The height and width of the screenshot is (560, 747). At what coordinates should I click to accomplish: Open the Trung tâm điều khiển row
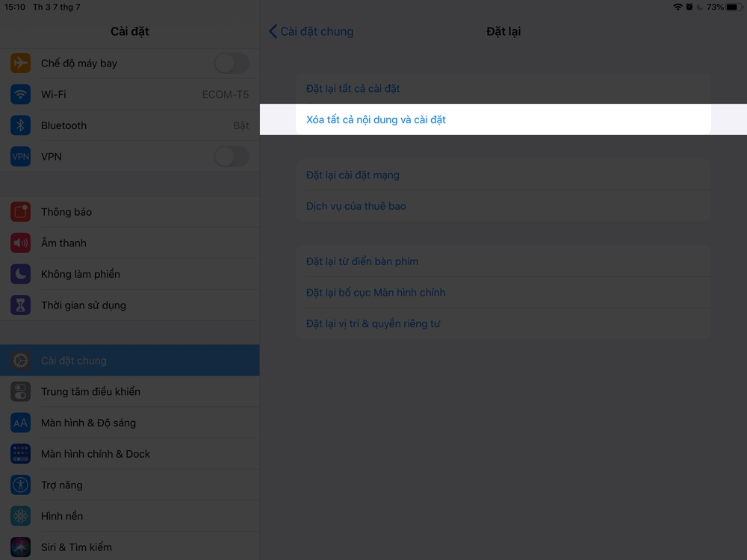tap(129, 391)
